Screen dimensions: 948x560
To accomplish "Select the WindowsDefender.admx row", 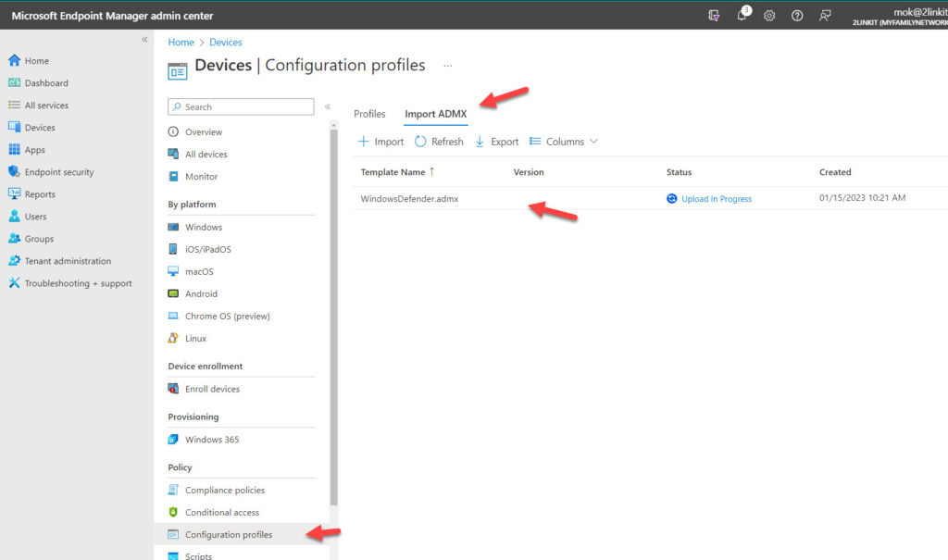I will tap(650, 198).
